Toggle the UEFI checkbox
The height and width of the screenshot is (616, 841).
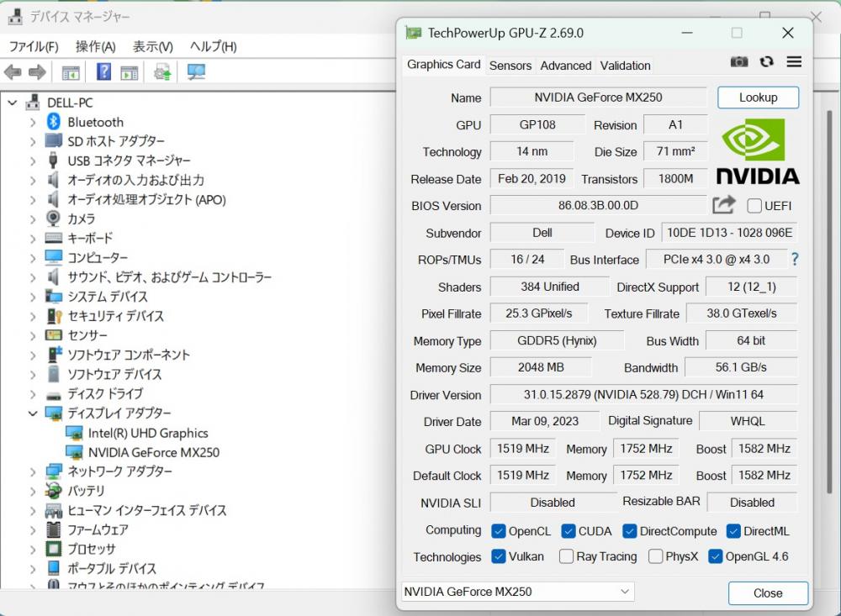pos(754,206)
